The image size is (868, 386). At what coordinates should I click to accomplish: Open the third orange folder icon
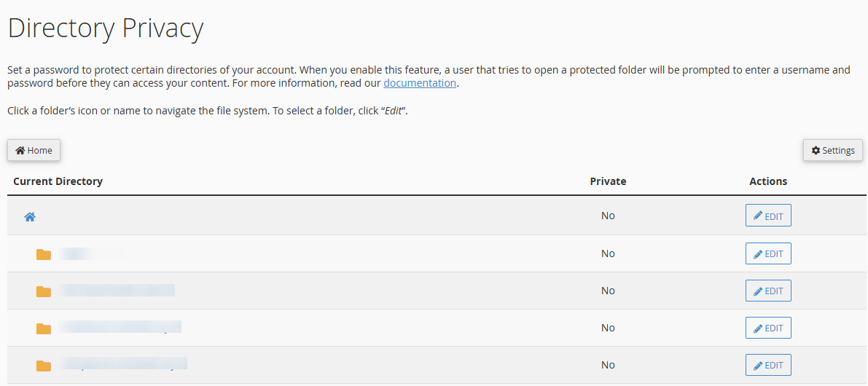44,328
